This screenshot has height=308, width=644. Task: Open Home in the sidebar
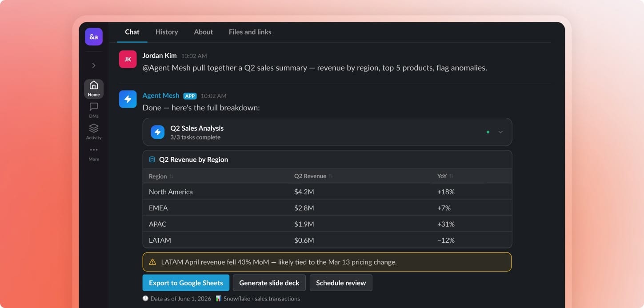94,89
